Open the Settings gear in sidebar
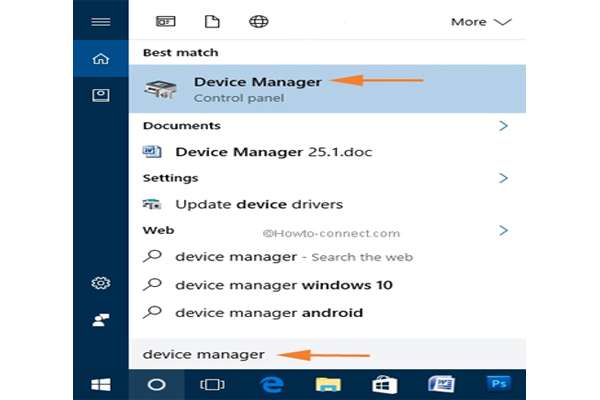Image resolution: width=600 pixels, height=400 pixels. 101,283
